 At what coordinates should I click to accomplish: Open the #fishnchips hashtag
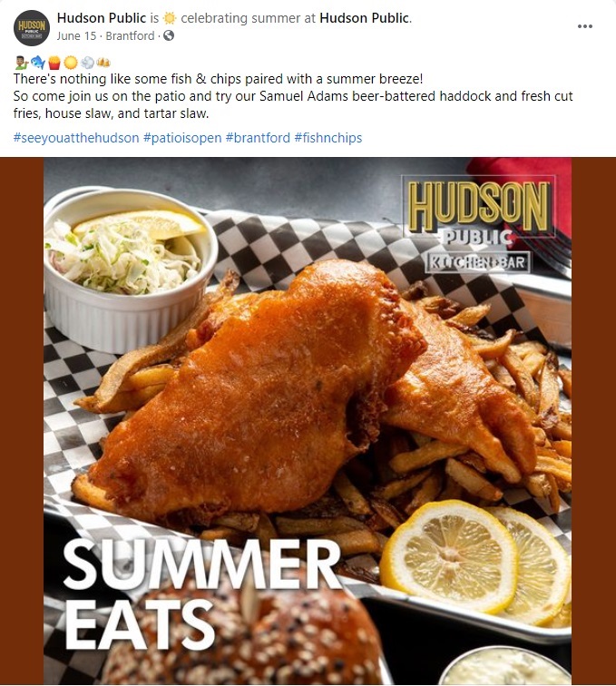pyautogui.click(x=328, y=138)
